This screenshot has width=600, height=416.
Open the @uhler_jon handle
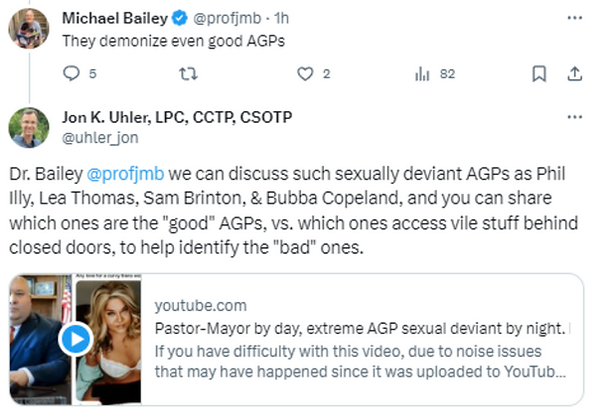[x=96, y=137]
